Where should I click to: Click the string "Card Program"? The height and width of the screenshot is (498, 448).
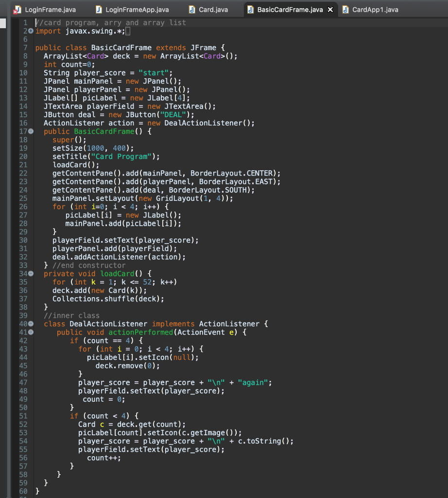(121, 157)
